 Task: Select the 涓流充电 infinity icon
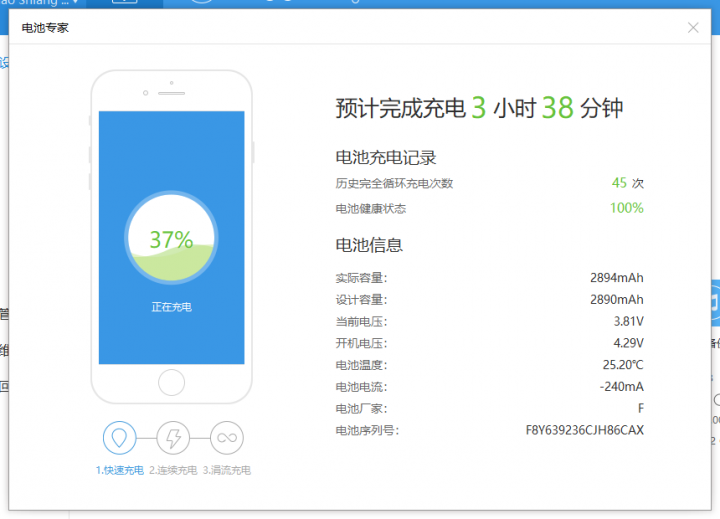click(227, 438)
